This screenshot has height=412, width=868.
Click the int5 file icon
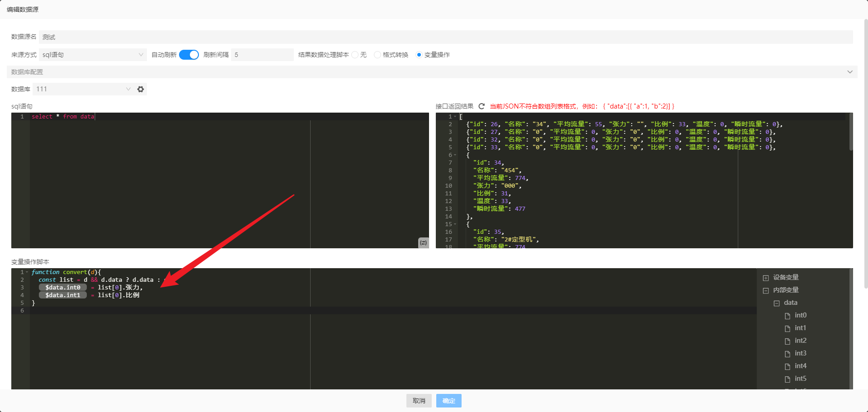[x=788, y=379]
